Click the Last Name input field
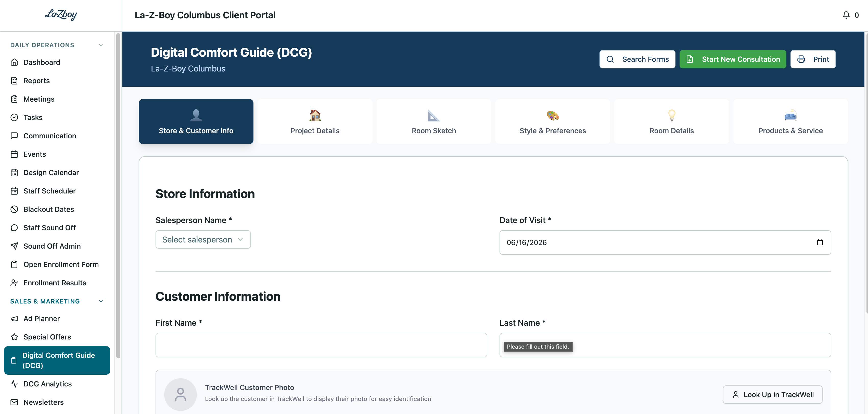Image resolution: width=868 pixels, height=414 pixels. (x=665, y=345)
